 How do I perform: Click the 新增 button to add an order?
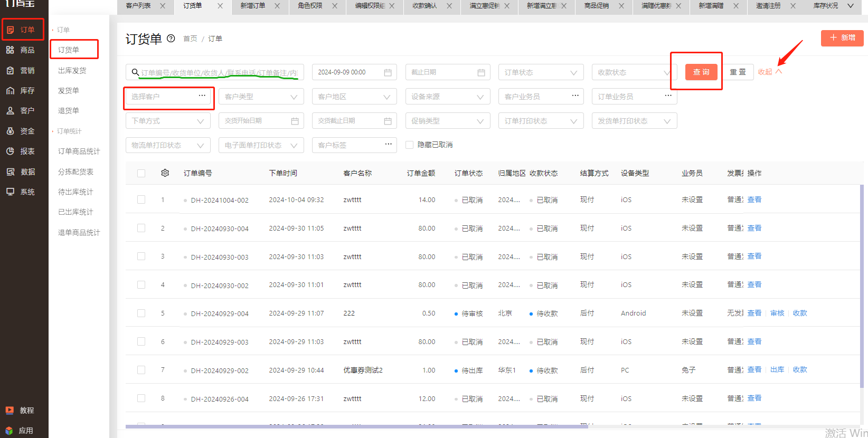pos(842,38)
